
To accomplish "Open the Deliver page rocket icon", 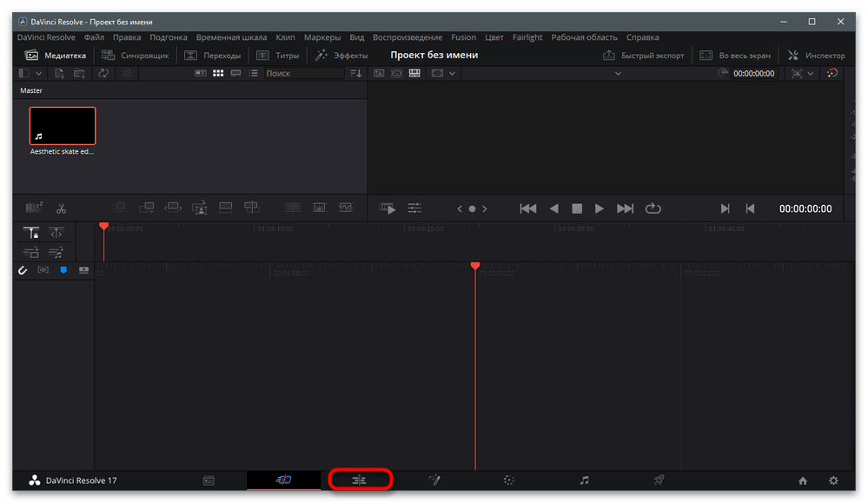I will click(x=659, y=480).
